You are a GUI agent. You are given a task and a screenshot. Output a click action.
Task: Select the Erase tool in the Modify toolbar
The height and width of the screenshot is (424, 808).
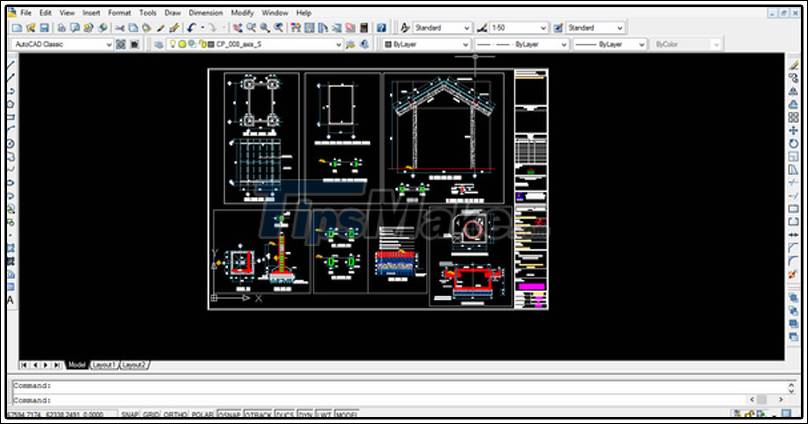(794, 65)
